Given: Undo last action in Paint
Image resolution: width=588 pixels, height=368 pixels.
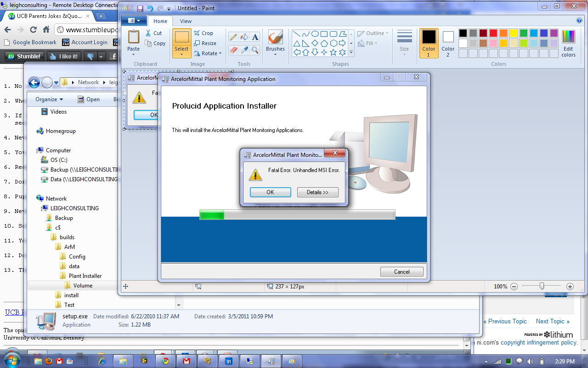Looking at the screenshot, I should (x=150, y=8).
